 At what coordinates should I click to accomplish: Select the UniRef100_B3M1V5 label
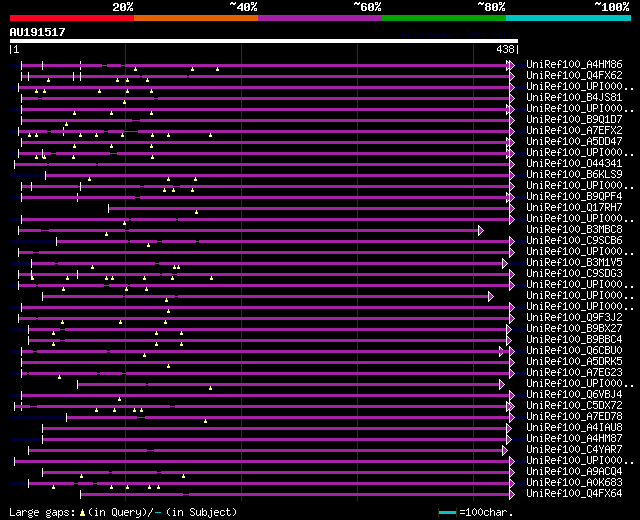[x=574, y=263]
